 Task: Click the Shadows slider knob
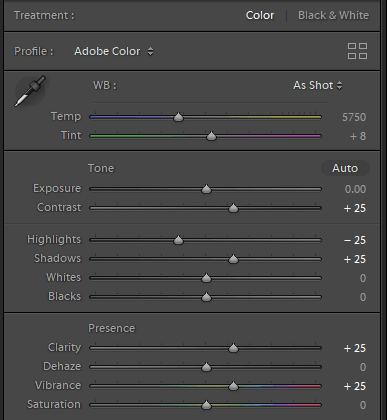(233, 259)
